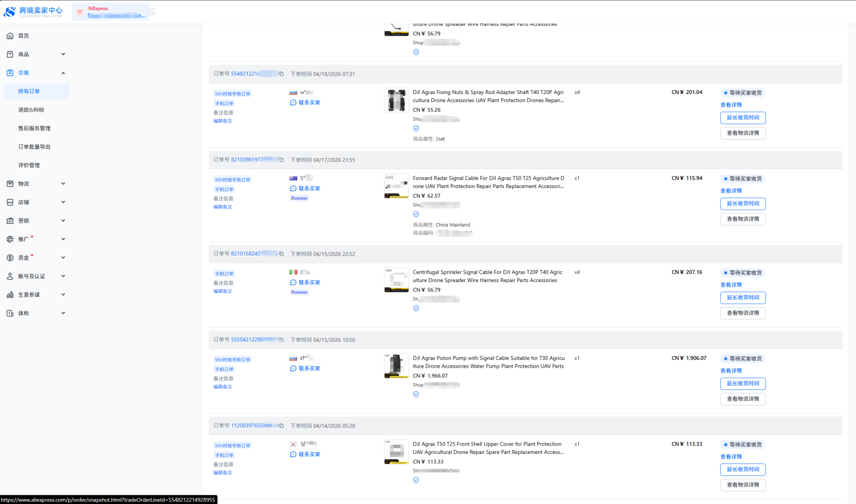Screen dimensions: 856x504
Task: Expand the 商品 products menu
Action: coord(63,54)
